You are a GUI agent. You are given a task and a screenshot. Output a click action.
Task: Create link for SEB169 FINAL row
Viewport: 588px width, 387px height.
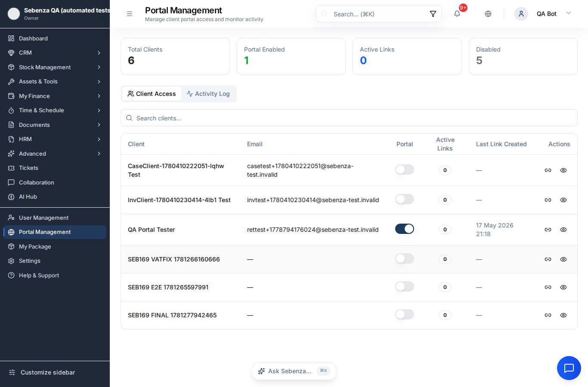pyautogui.click(x=548, y=315)
